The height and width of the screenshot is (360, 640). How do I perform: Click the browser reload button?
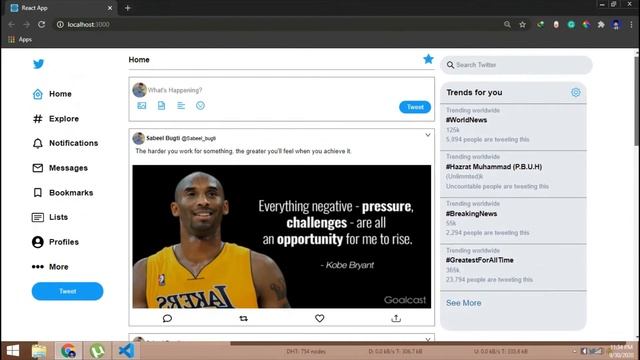coord(42,24)
